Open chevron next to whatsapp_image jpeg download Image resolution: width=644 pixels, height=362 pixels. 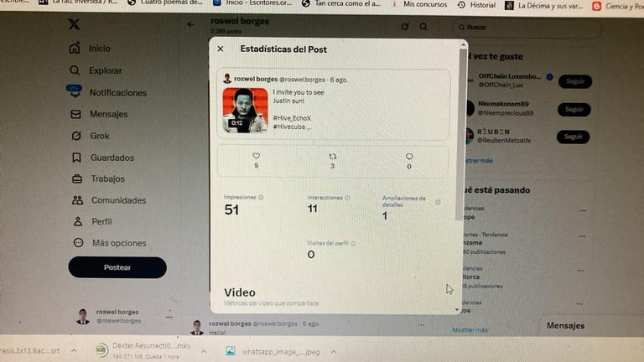click(x=334, y=352)
